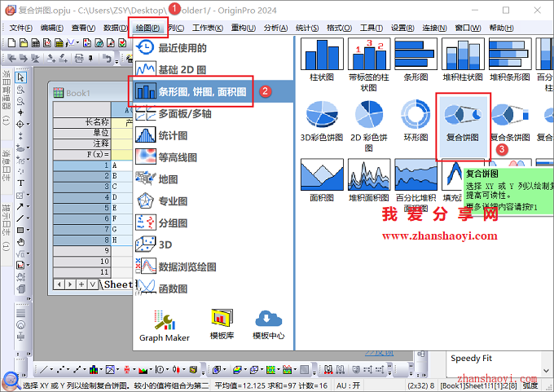Click the Book1 window title bar
Viewport: 554px width, 392px height.
coord(90,93)
